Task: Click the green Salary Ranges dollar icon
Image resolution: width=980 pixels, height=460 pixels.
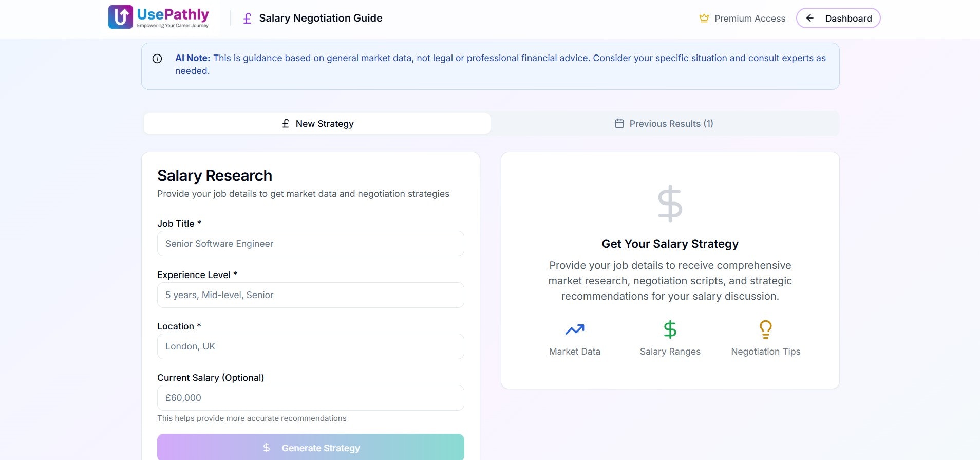Action: [670, 329]
